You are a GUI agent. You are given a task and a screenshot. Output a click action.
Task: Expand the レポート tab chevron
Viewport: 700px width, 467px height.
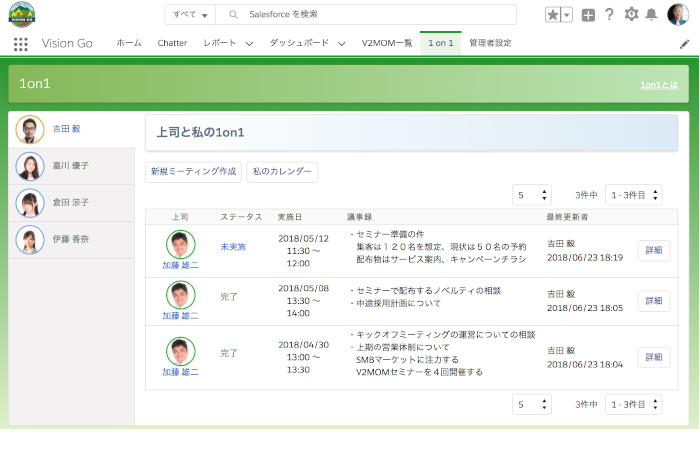[x=249, y=44]
